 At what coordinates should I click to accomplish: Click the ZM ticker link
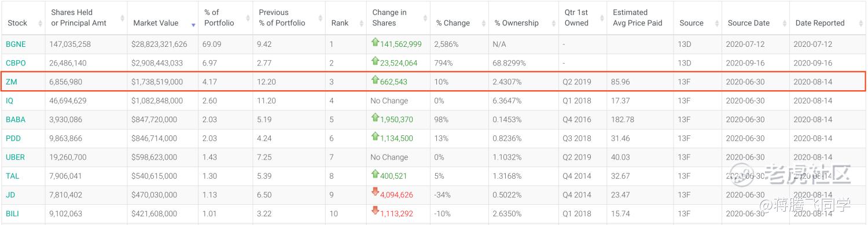coord(11,82)
